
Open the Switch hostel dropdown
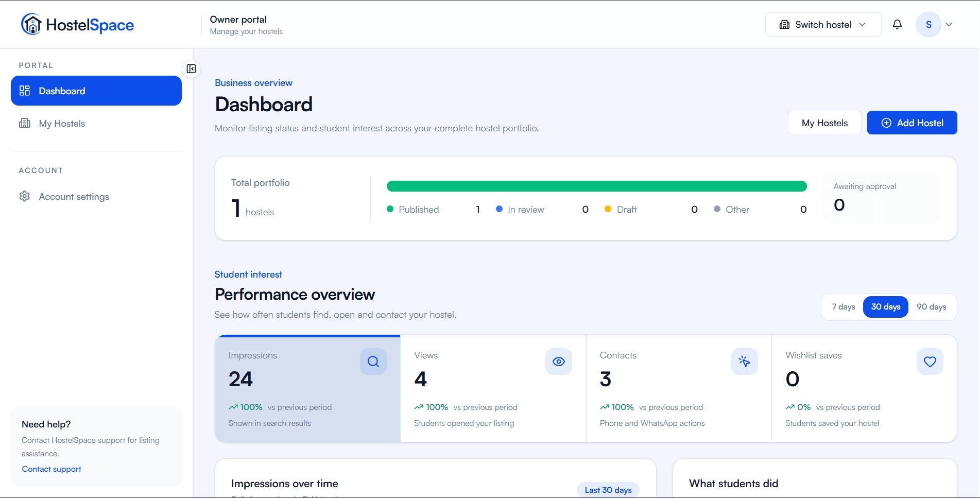tap(823, 24)
